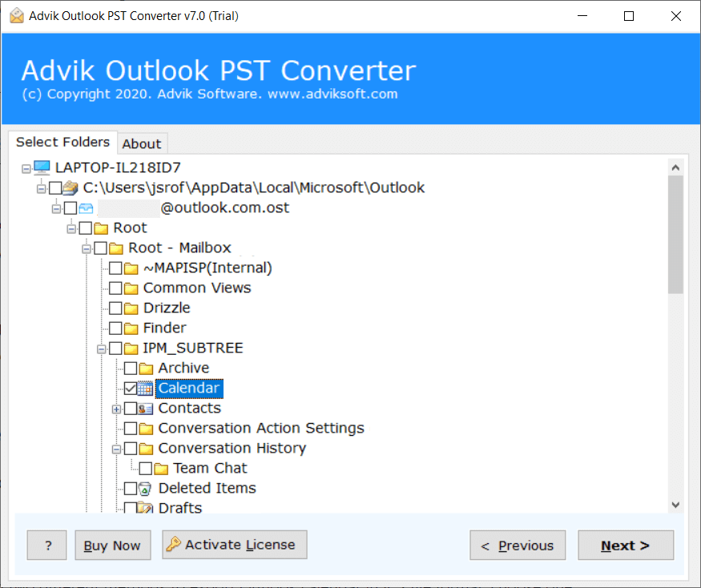Uncheck the Calendar folder checkbox
Screen dimensions: 701x588
pyautogui.click(x=131, y=389)
